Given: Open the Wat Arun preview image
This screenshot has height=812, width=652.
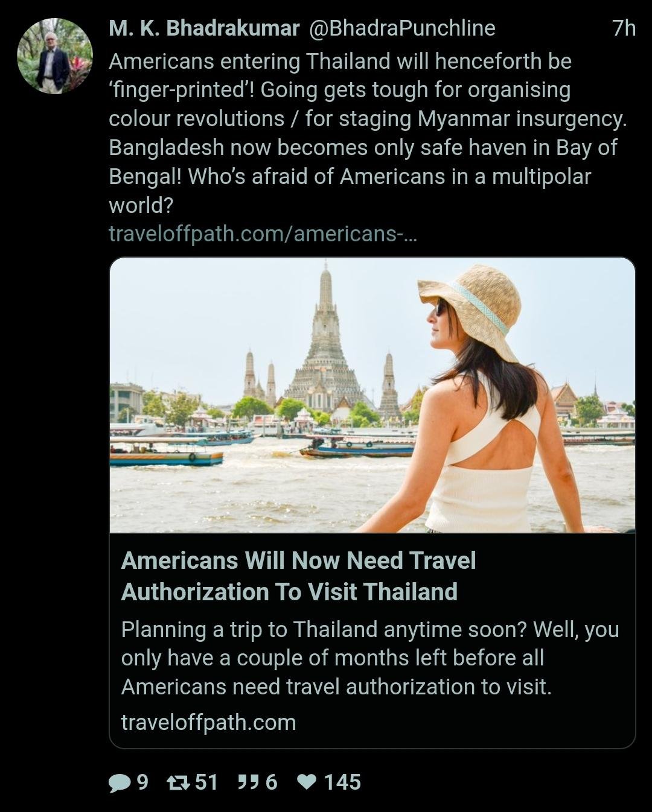Looking at the screenshot, I should click(372, 395).
